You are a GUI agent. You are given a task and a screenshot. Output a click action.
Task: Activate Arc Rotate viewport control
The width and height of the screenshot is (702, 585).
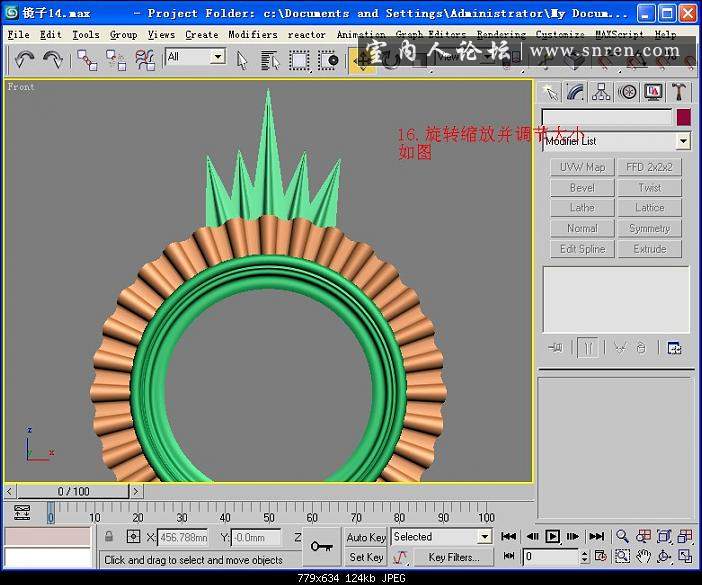tap(664, 556)
